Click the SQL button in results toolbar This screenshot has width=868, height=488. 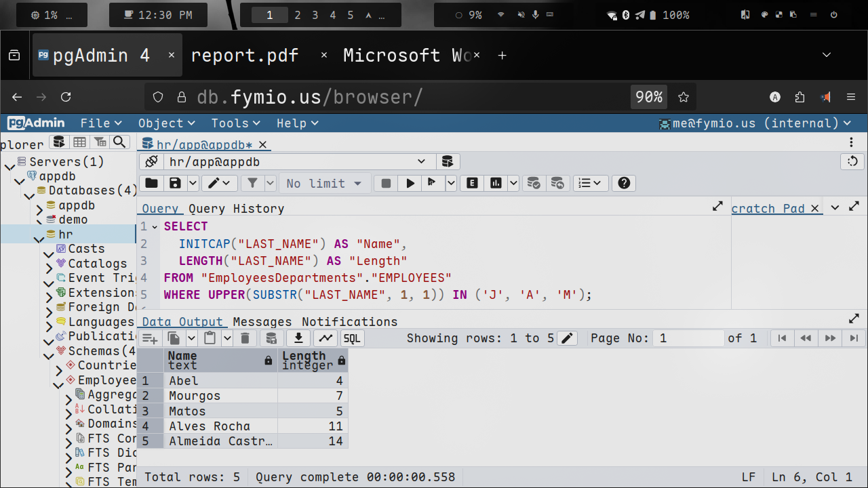click(352, 338)
